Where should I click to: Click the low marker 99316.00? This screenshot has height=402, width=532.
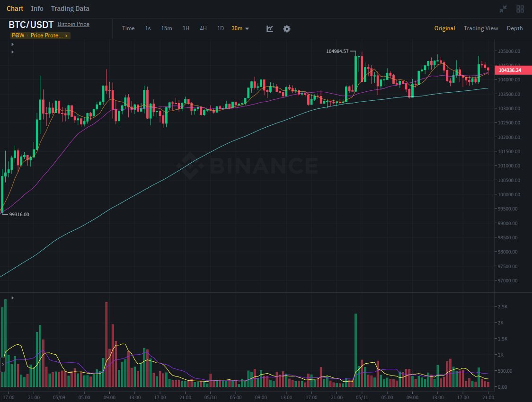click(x=19, y=215)
